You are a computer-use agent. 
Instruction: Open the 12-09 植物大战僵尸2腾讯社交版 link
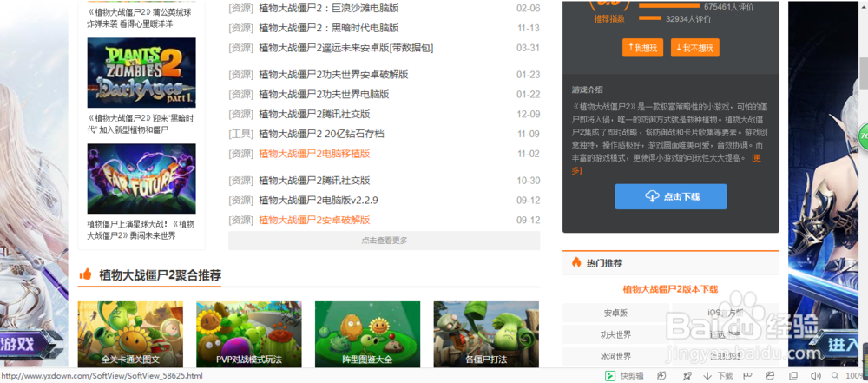pos(314,115)
